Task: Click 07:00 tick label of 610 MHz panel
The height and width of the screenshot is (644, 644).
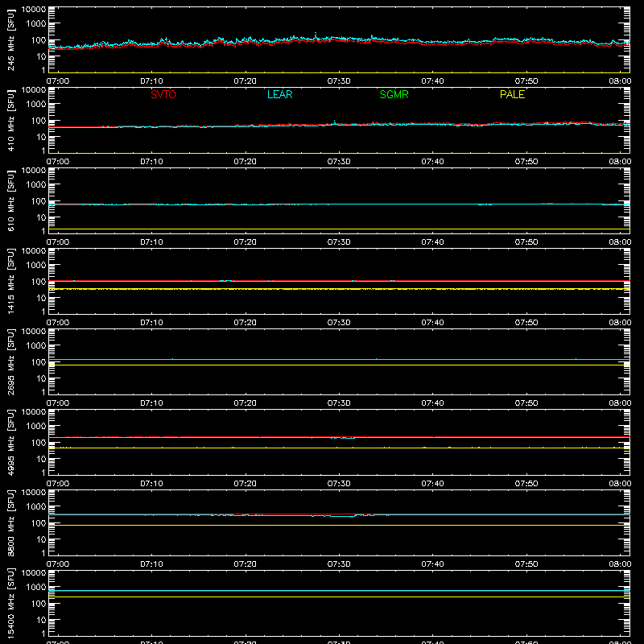Action: point(58,242)
